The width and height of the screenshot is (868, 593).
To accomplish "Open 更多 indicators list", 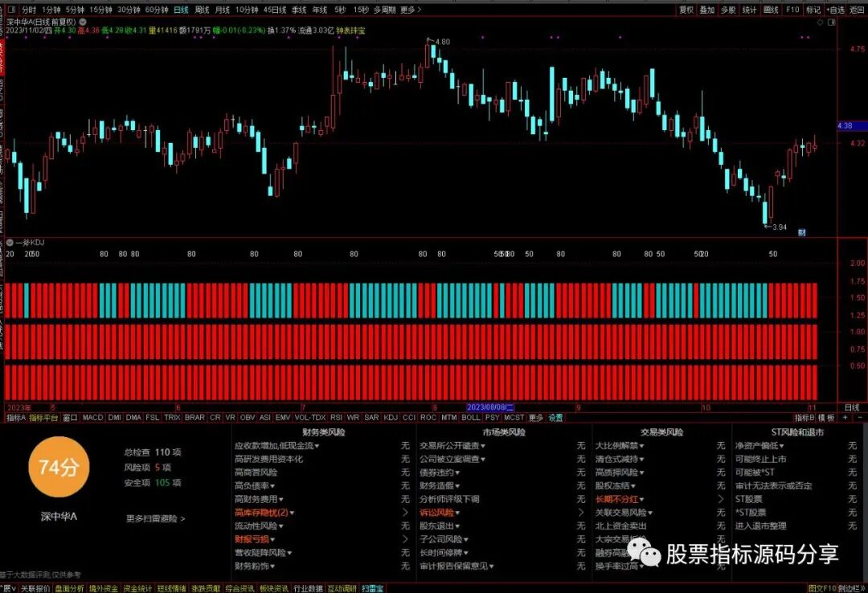I will (536, 418).
